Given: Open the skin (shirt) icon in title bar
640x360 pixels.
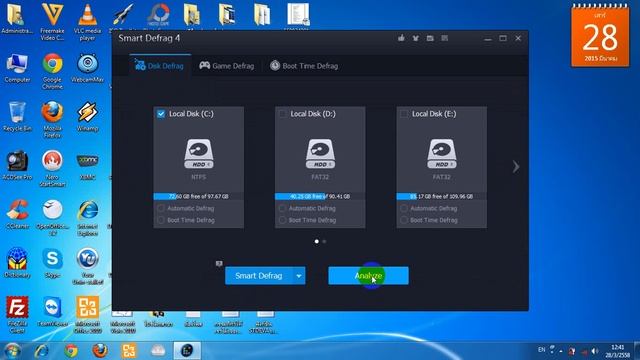Looking at the screenshot, I should 416,38.
